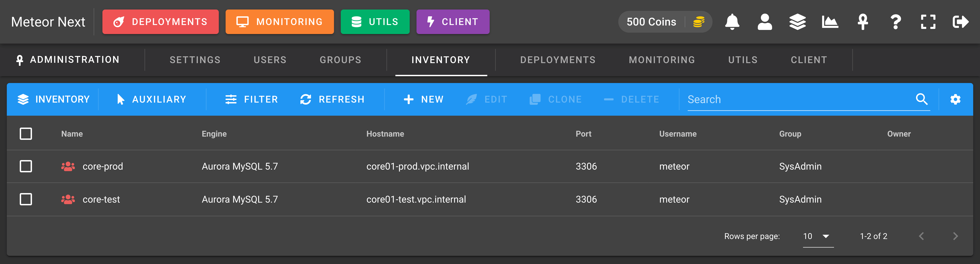Open the Monitoring administration tab
This screenshot has width=980, height=264.
(x=662, y=60)
